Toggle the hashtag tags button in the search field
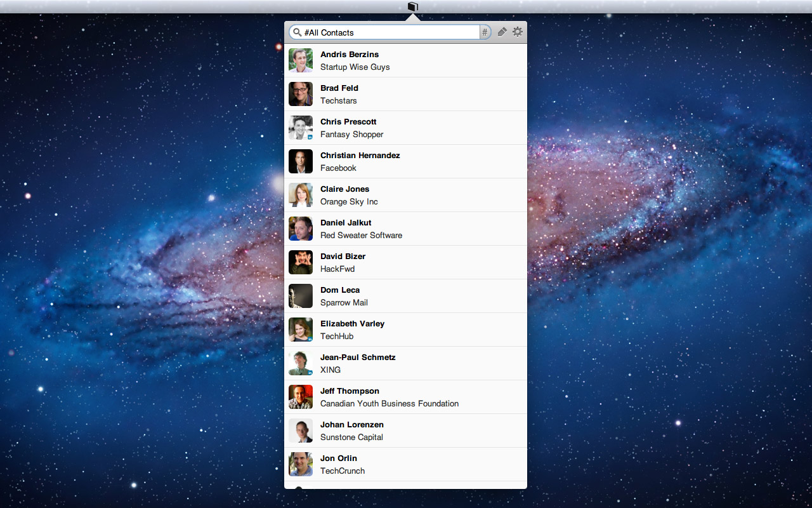Viewport: 812px width, 508px height. click(485, 32)
